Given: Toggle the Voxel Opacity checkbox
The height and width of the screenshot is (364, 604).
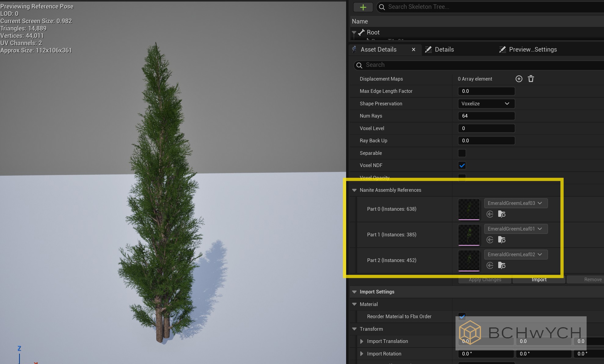Looking at the screenshot, I should click(x=462, y=177).
